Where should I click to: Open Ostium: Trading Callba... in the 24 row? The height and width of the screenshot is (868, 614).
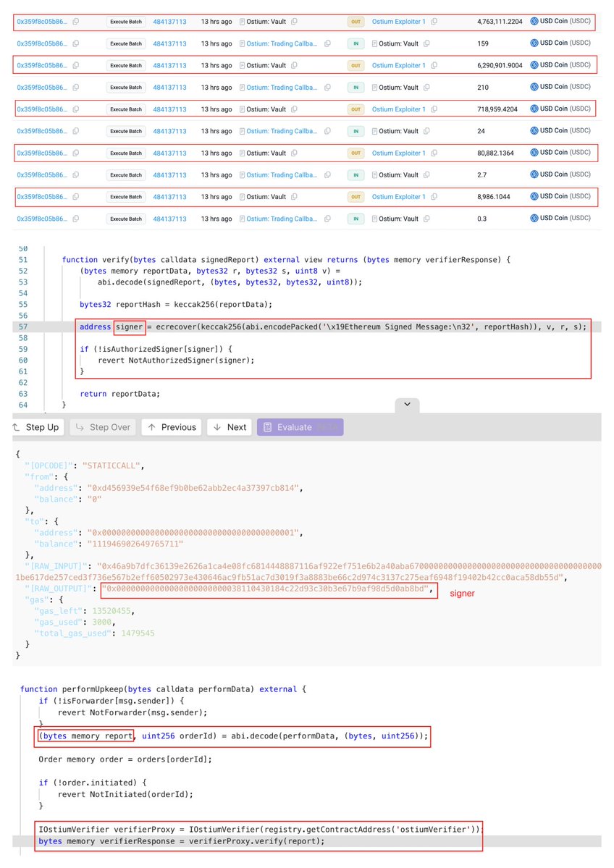click(282, 131)
